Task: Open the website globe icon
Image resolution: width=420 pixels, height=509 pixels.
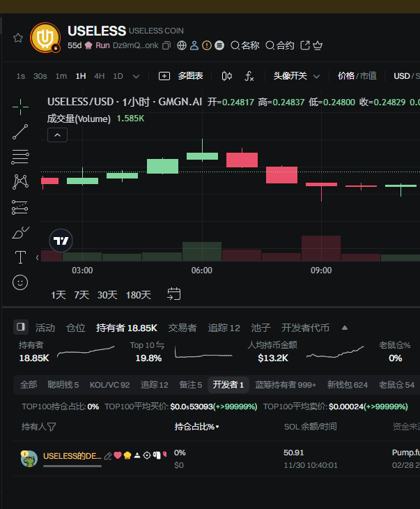Action: coord(182,45)
